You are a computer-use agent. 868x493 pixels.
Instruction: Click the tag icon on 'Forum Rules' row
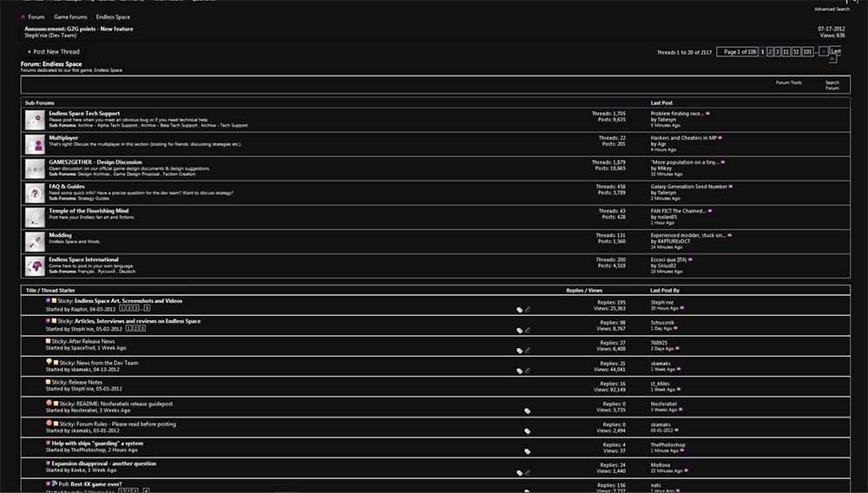[x=527, y=431]
